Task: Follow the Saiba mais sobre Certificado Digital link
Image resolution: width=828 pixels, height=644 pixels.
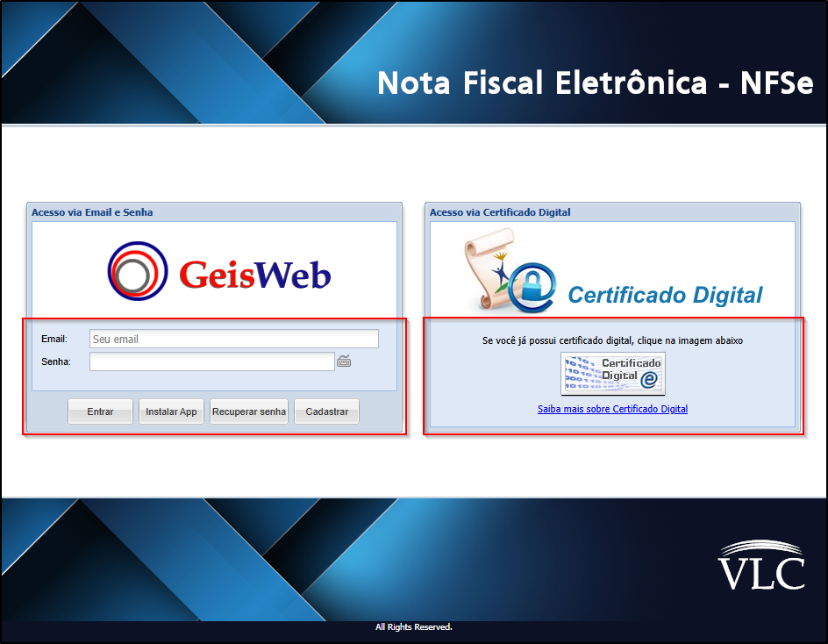Action: coord(612,409)
